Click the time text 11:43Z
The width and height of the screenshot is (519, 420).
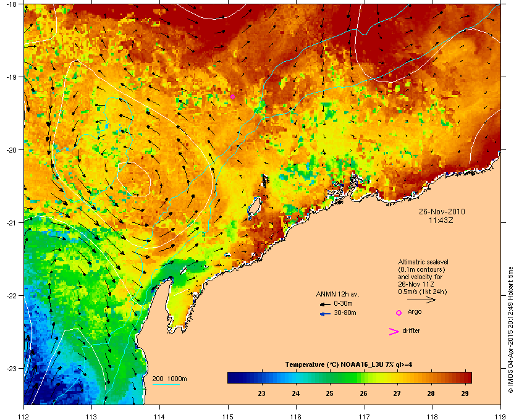click(441, 220)
